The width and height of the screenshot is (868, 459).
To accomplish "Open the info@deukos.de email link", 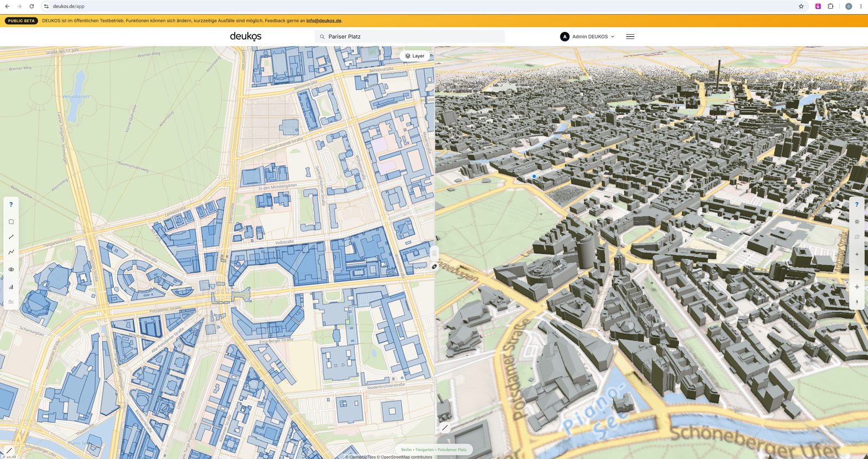I will [324, 21].
